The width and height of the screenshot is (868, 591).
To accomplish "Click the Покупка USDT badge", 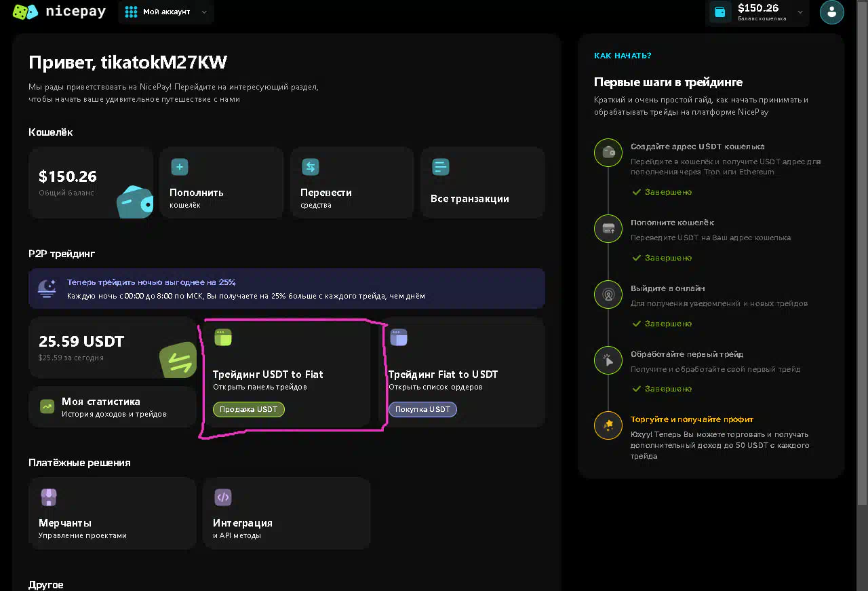I will (422, 409).
